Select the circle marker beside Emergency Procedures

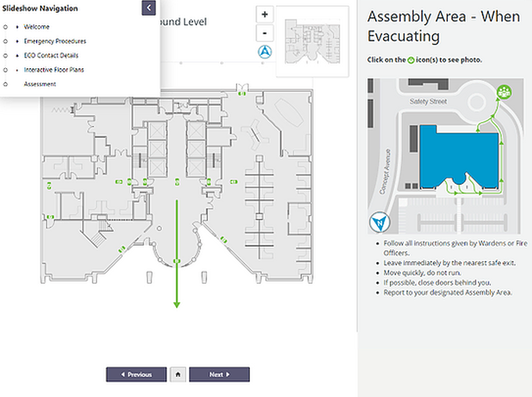pos(5,41)
